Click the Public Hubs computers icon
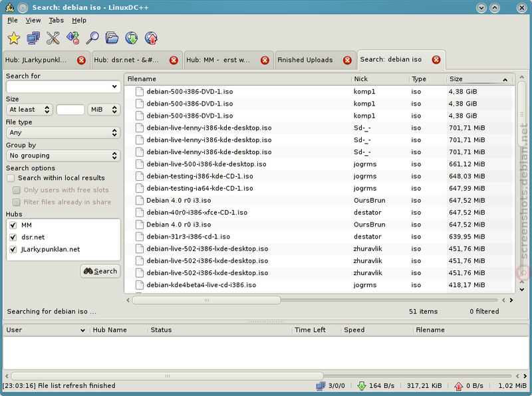The image size is (532, 396). click(x=33, y=38)
